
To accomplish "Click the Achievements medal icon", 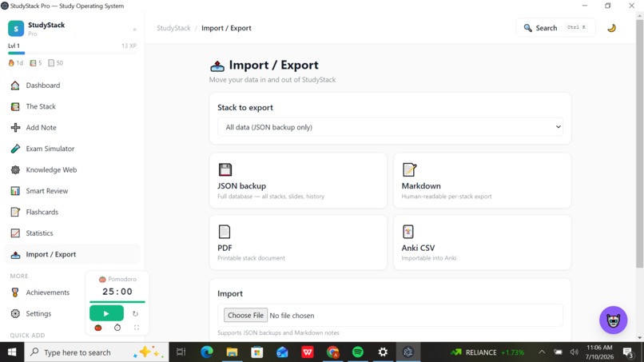I will tap(15, 292).
